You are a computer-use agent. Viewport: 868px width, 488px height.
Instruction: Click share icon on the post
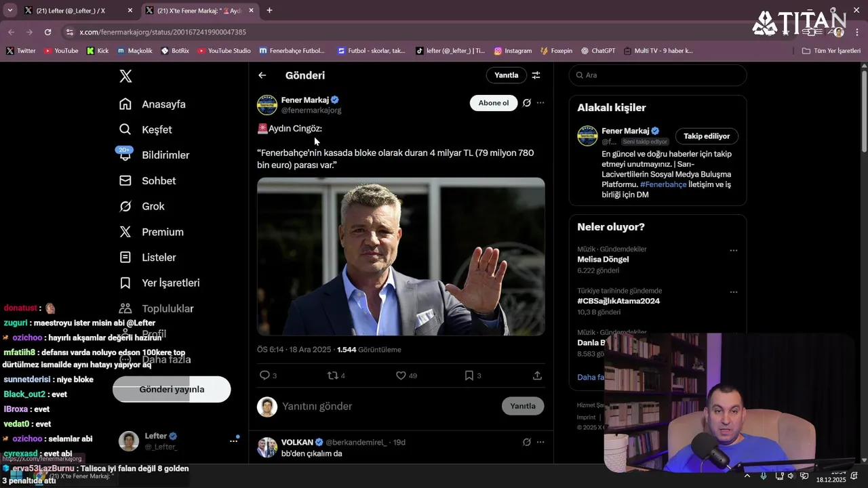pos(537,375)
